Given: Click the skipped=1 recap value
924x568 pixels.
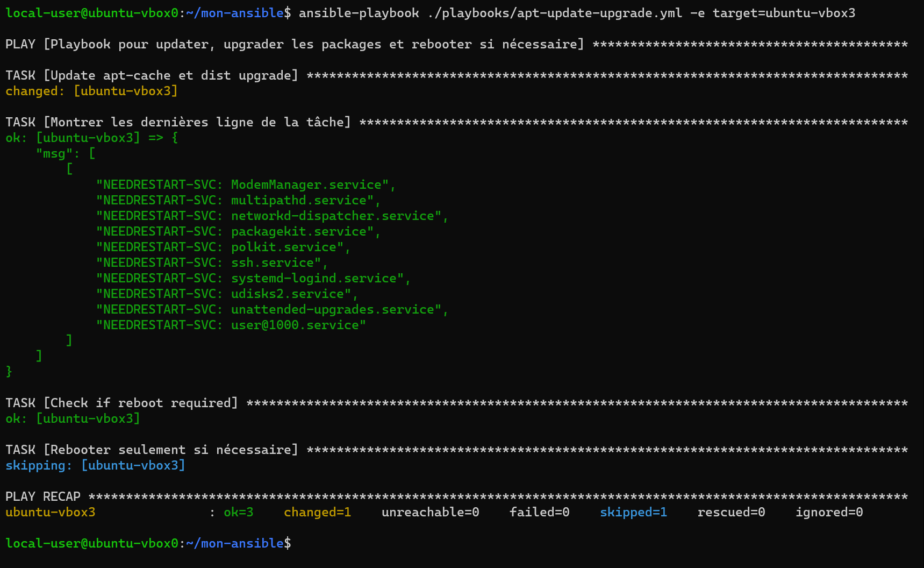Looking at the screenshot, I should coord(634,512).
